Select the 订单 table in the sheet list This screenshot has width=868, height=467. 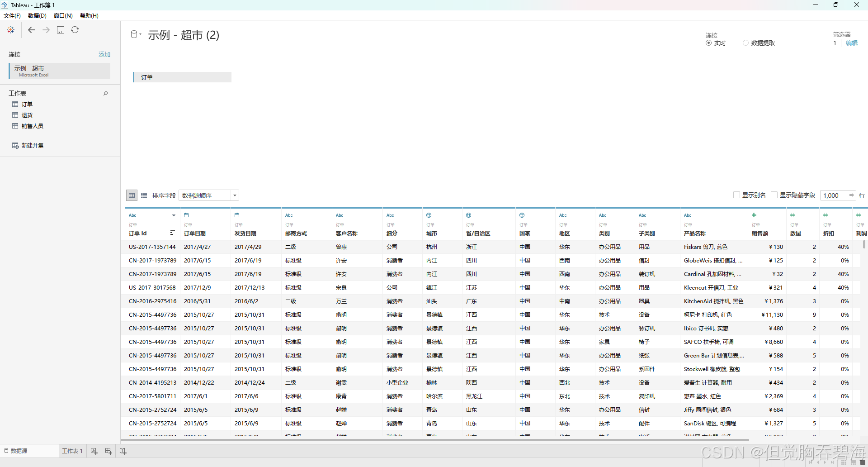27,104
